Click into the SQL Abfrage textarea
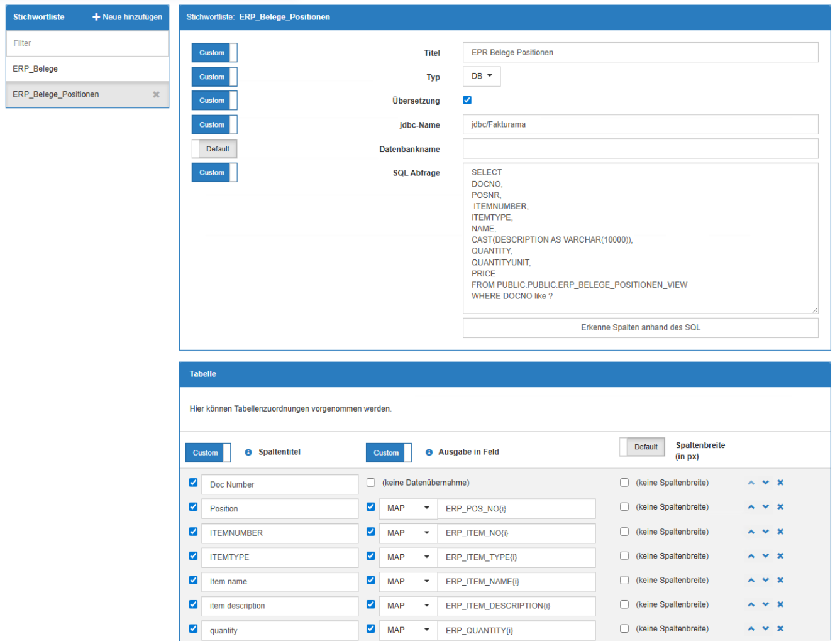 pos(640,238)
